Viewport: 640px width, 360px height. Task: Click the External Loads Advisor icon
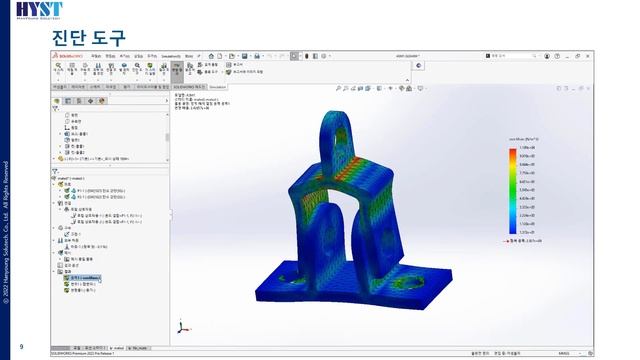pyautogui.click(x=98, y=68)
